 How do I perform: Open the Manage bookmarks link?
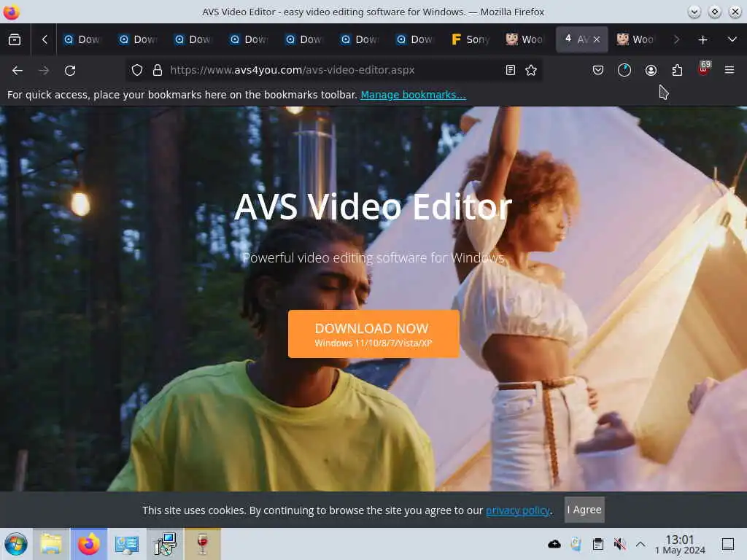(413, 95)
